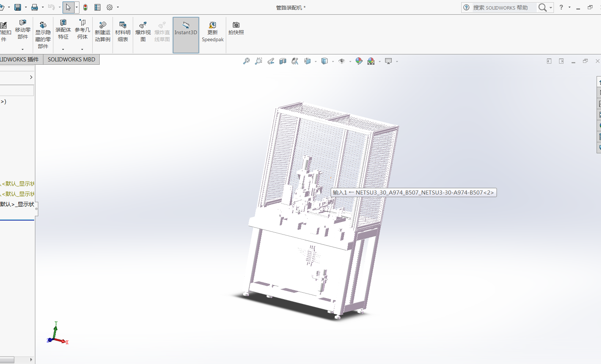The height and width of the screenshot is (364, 601).
Task: Open the search type dropdown arrow
Action: click(551, 7)
